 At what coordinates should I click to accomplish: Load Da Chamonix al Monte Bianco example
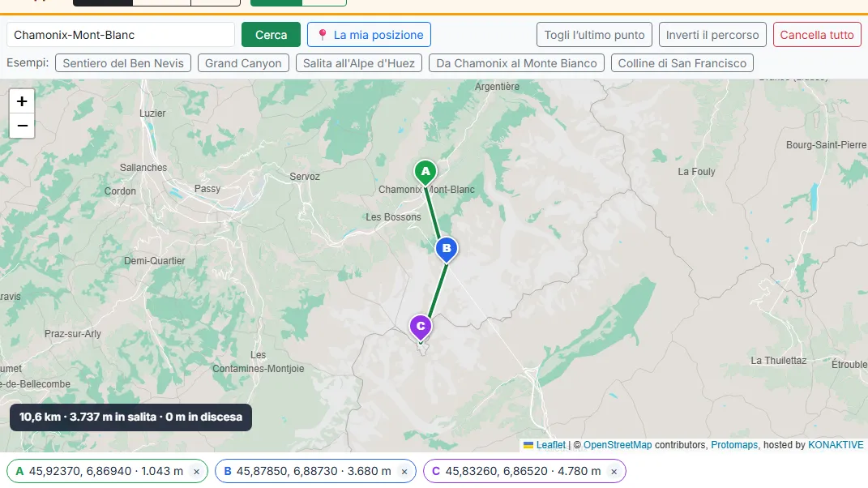click(516, 63)
